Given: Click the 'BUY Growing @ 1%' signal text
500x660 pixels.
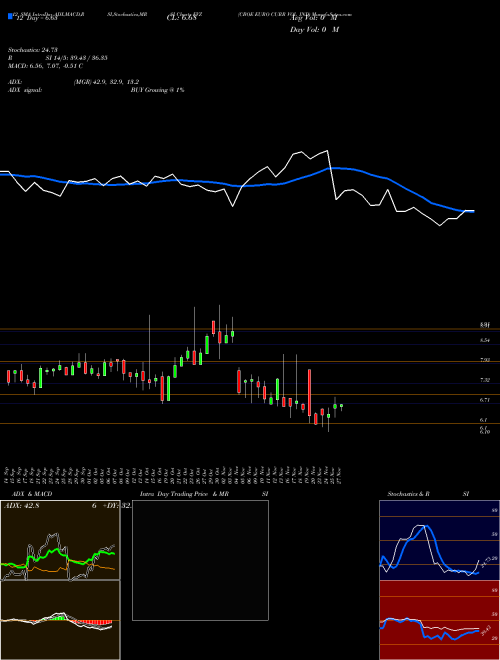Looking at the screenshot, I should point(157,90).
